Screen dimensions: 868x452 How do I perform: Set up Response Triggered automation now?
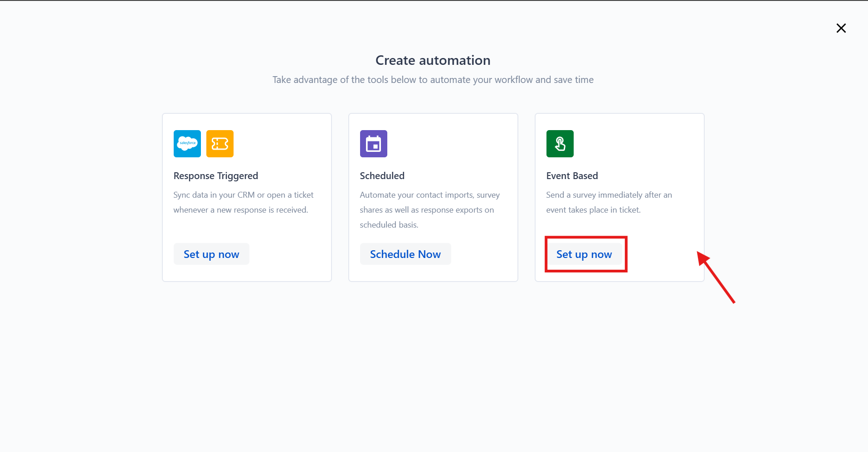click(x=211, y=254)
